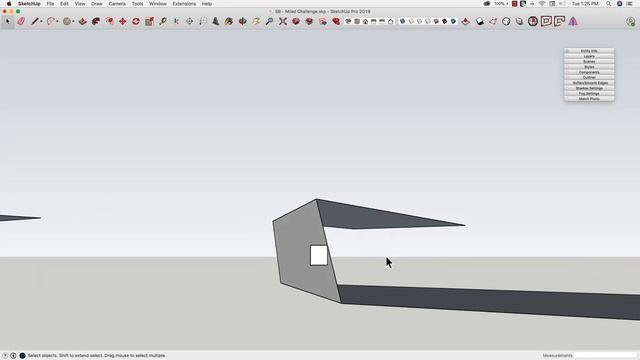The image size is (640, 360).
Task: Open the Help menu
Action: (207, 4)
